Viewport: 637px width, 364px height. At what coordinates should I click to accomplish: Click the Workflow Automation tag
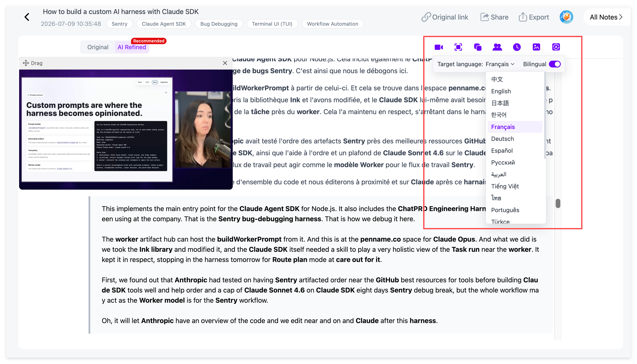click(332, 24)
